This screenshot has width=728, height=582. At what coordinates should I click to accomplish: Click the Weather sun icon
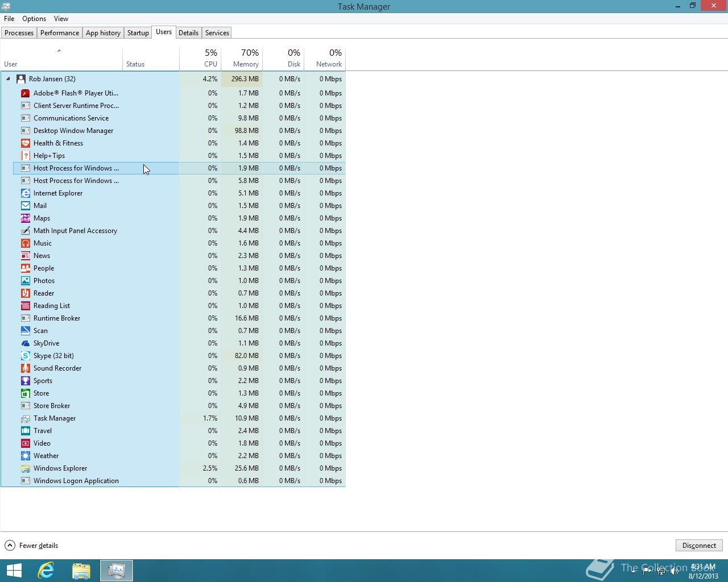click(x=25, y=456)
